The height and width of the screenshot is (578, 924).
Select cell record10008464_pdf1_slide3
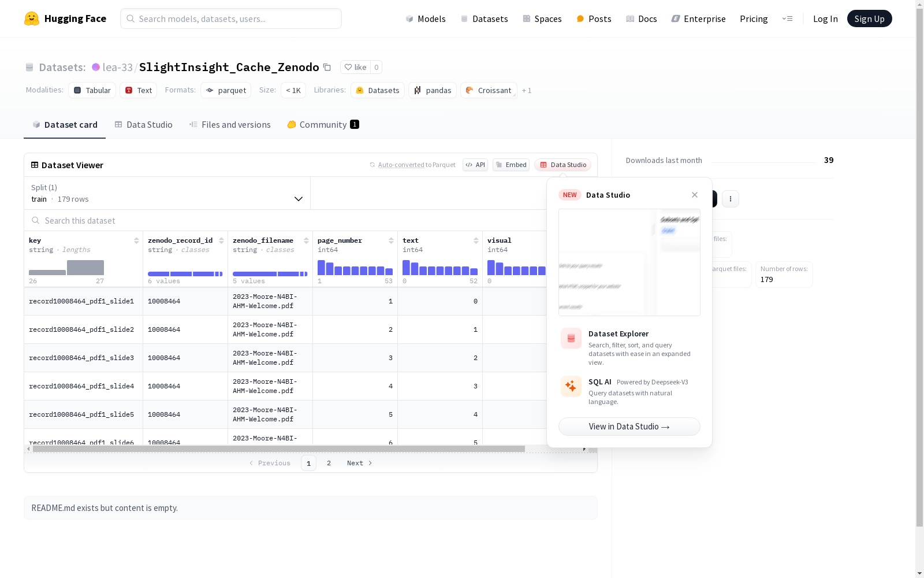point(83,358)
